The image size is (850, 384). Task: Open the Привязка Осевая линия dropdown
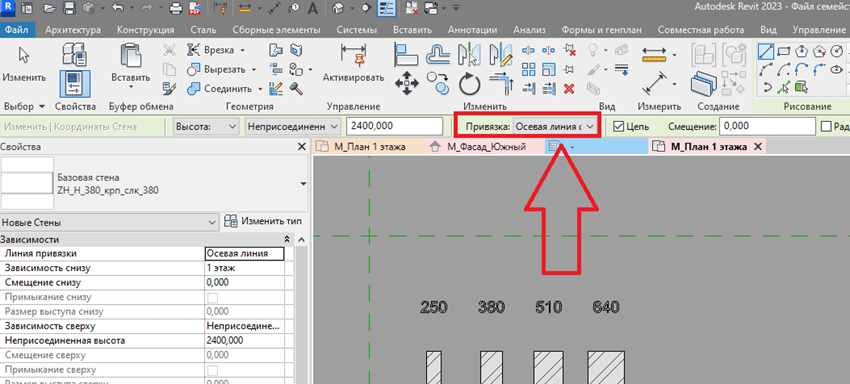[555, 126]
